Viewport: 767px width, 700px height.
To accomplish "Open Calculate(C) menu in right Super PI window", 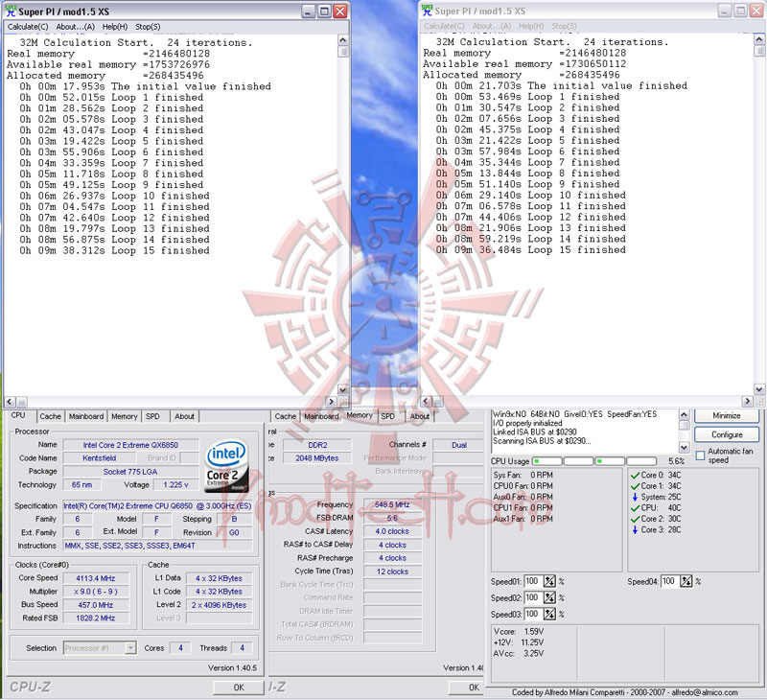I will [444, 26].
